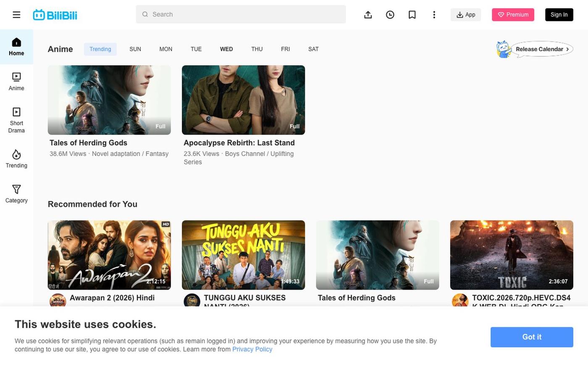Click the Awarapan 2 (2026) Hindi title
The width and height of the screenshot is (588, 368).
pyautogui.click(x=112, y=298)
